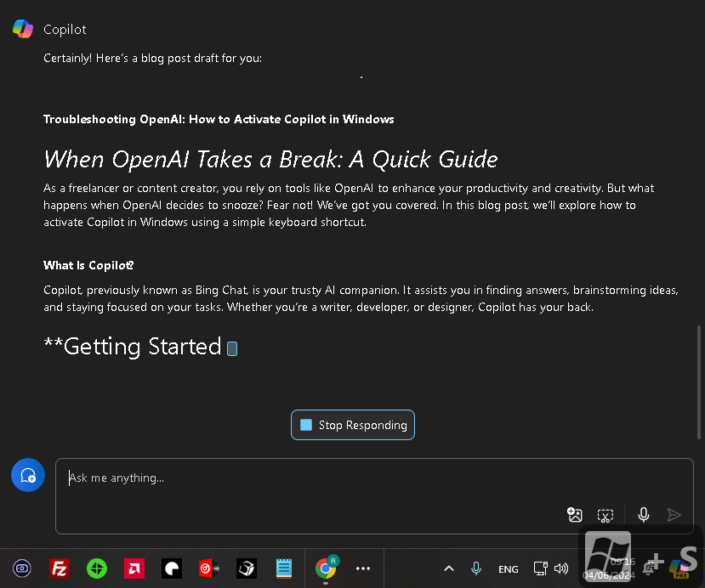
Task: Add an image using the image icon
Action: coord(575,515)
